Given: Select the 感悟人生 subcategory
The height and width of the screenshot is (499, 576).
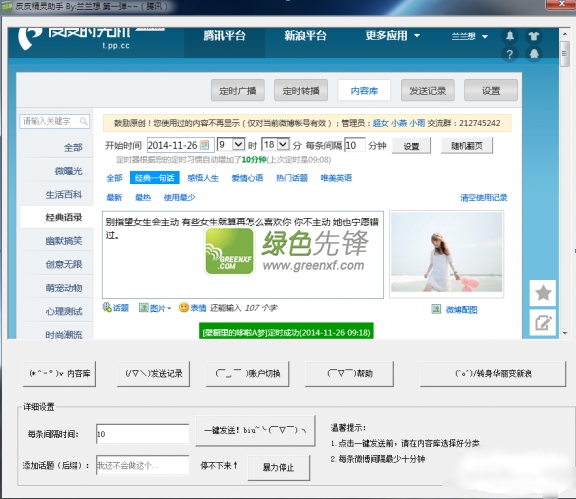Looking at the screenshot, I should tap(203, 178).
